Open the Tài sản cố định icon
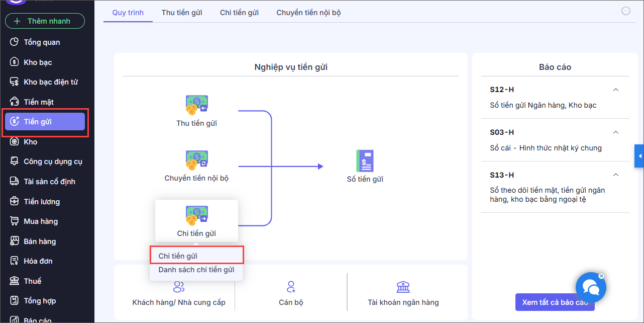The height and width of the screenshot is (323, 644). [15, 182]
